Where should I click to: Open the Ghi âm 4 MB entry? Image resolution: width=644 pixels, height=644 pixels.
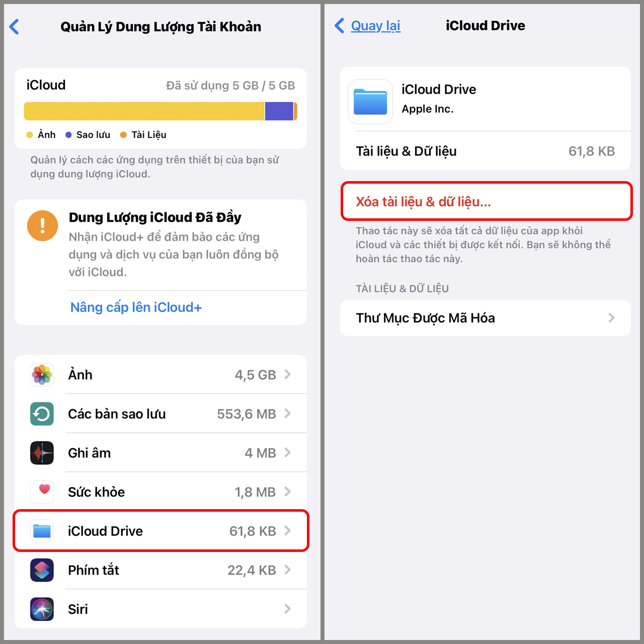click(161, 453)
